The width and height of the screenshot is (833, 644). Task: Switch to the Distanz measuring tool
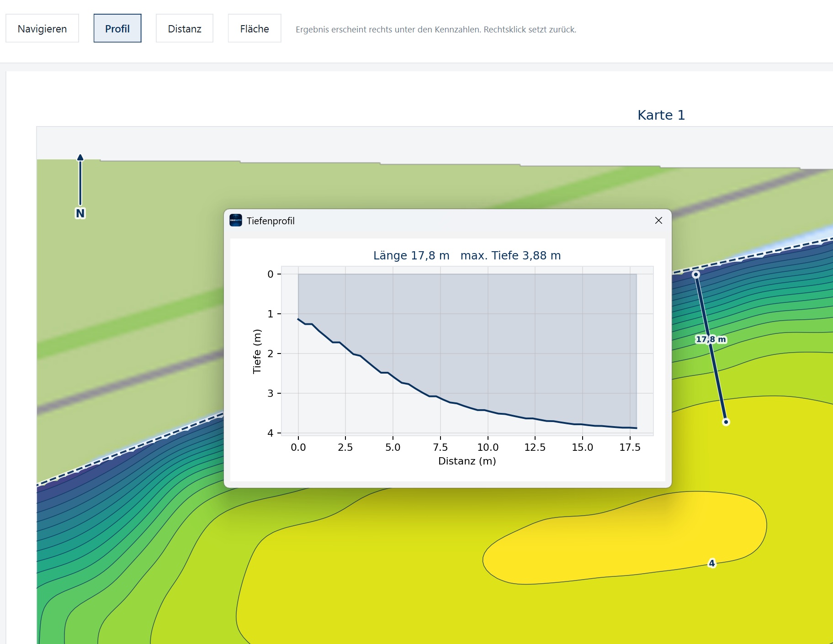pyautogui.click(x=185, y=28)
